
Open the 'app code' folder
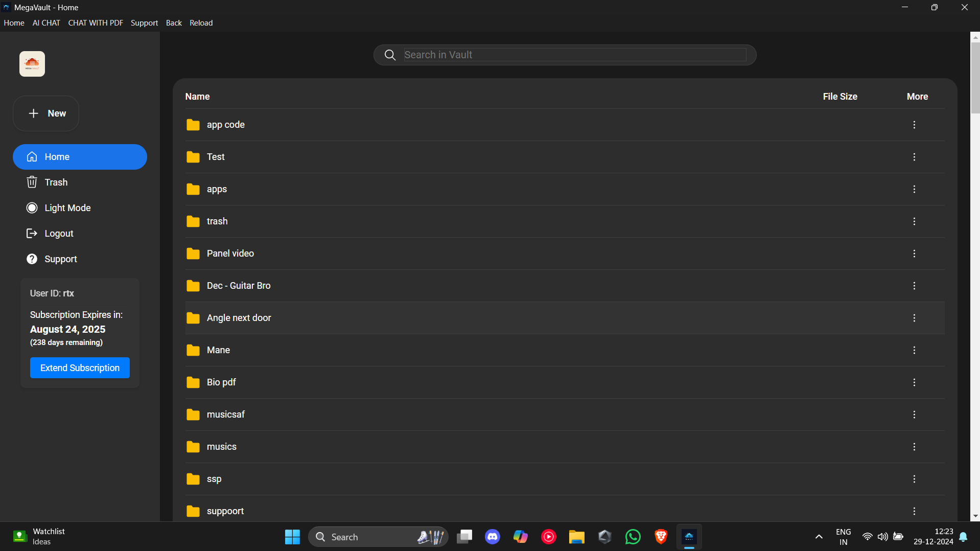point(225,124)
